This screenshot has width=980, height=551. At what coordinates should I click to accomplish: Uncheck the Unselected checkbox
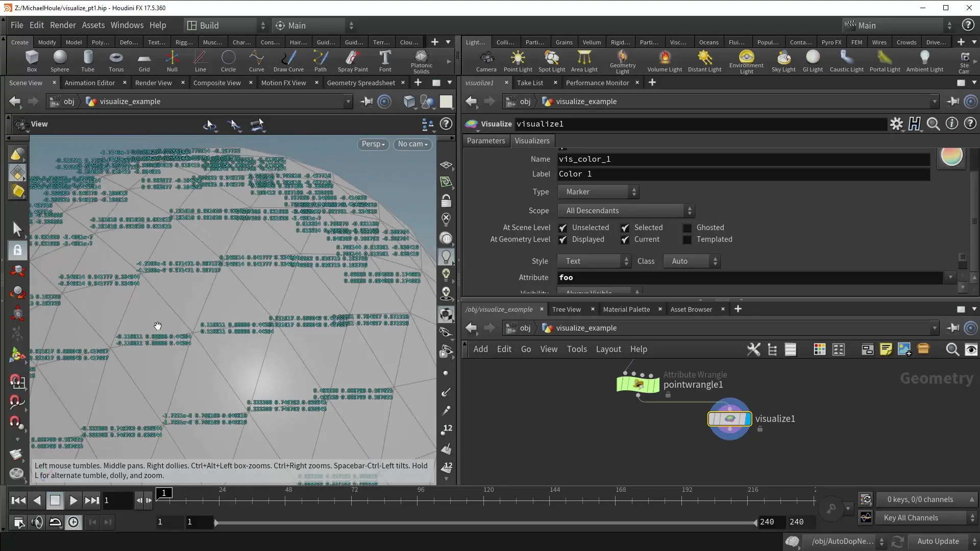tap(562, 228)
